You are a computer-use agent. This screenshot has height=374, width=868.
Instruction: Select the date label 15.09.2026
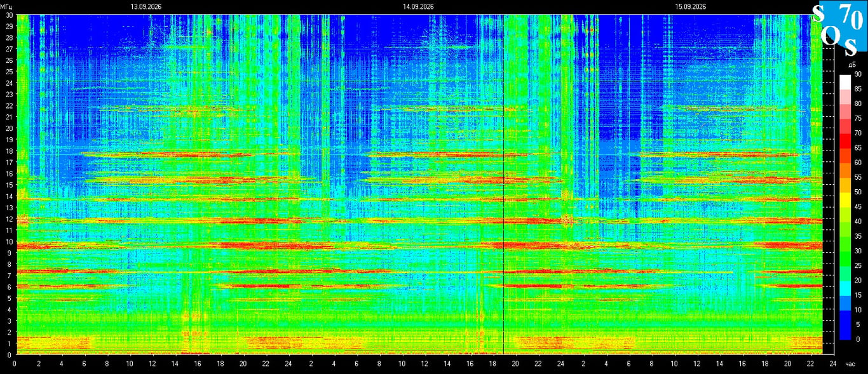pyautogui.click(x=691, y=6)
